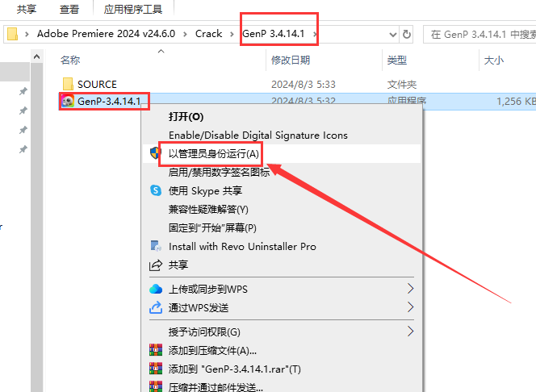Select the GenP-3.4.14.1 file name
The height and width of the screenshot is (392, 536).
point(109,102)
